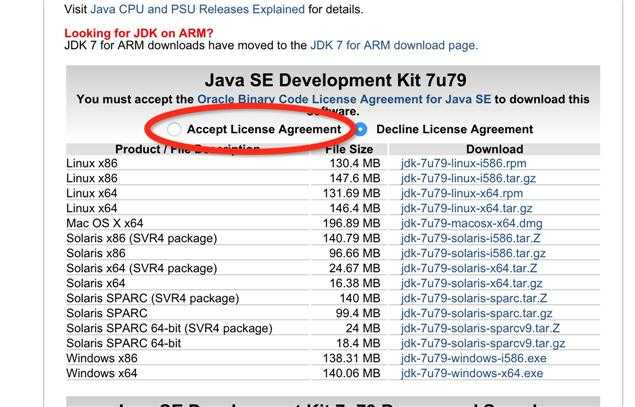Download jdk-7u79-macosx-x64.dmg
The width and height of the screenshot is (635, 407).
[x=471, y=223]
